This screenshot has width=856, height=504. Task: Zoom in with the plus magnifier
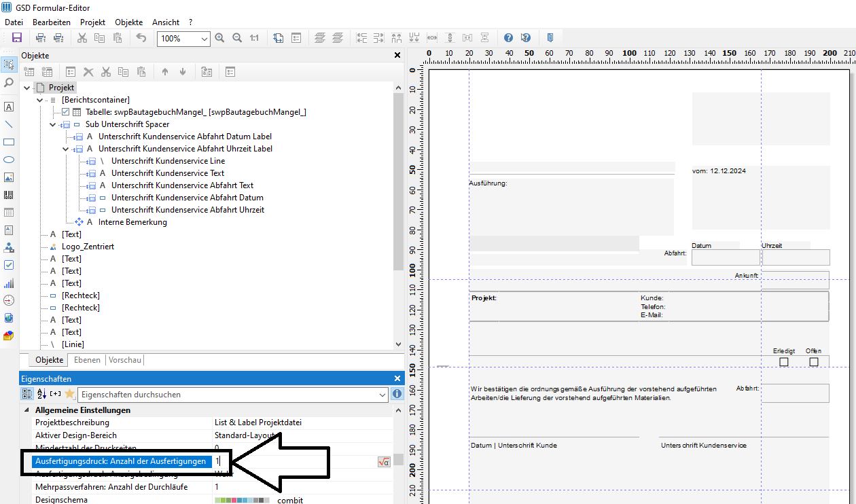coord(219,38)
